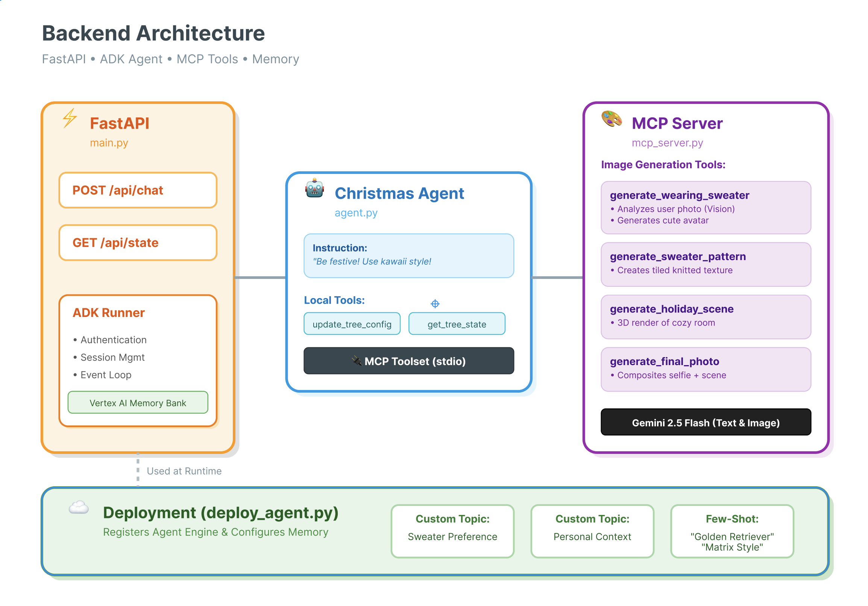Click the get_tree_state local tool
The image size is (868, 606).
(x=457, y=324)
